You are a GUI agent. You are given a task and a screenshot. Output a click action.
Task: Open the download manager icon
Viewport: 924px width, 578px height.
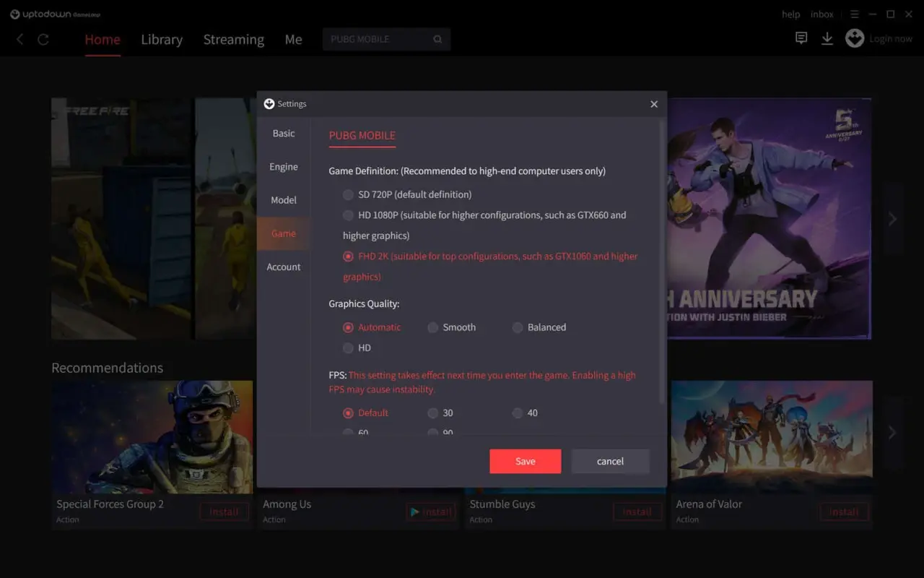tap(827, 38)
